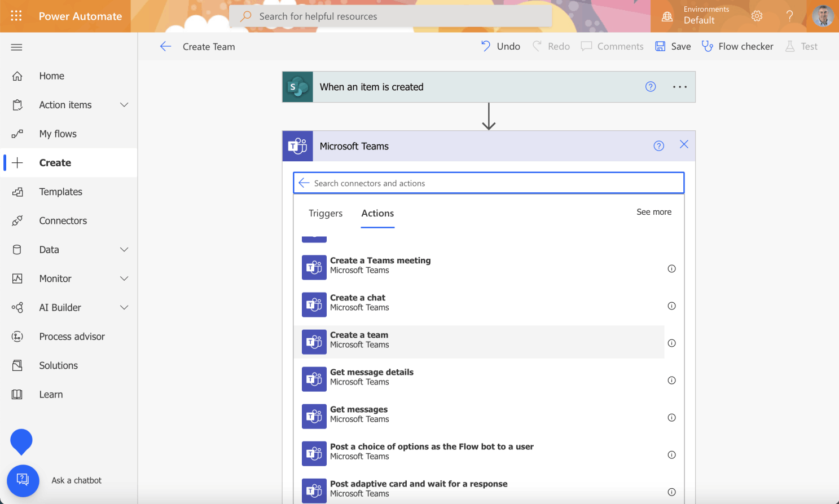Viewport: 839px width, 504px height.
Task: Open help question mark in header
Action: (789, 16)
